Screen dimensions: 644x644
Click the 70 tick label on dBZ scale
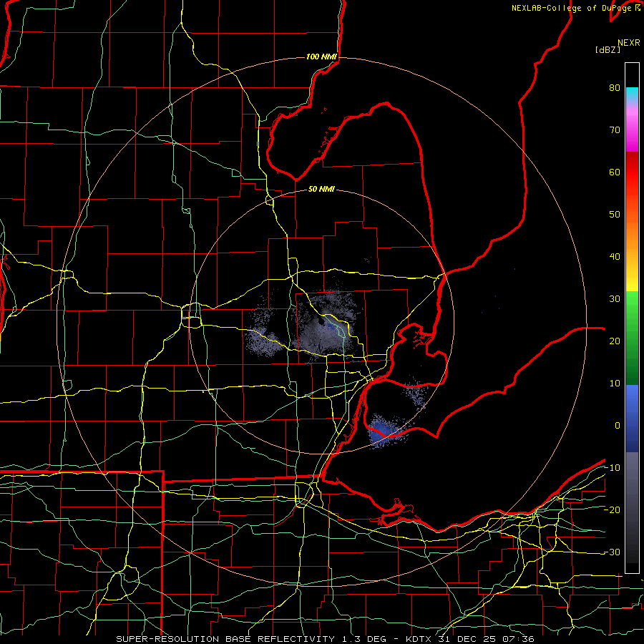(x=615, y=130)
